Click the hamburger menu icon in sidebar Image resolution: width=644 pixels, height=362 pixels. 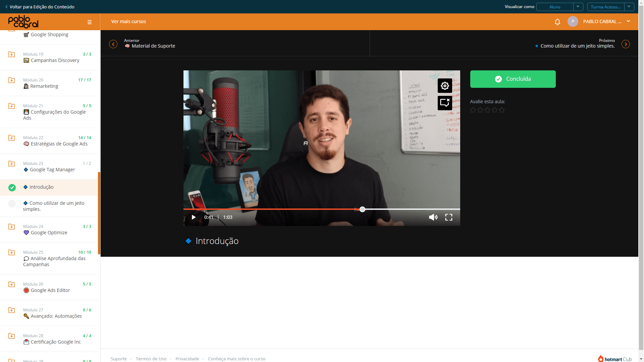(x=90, y=22)
